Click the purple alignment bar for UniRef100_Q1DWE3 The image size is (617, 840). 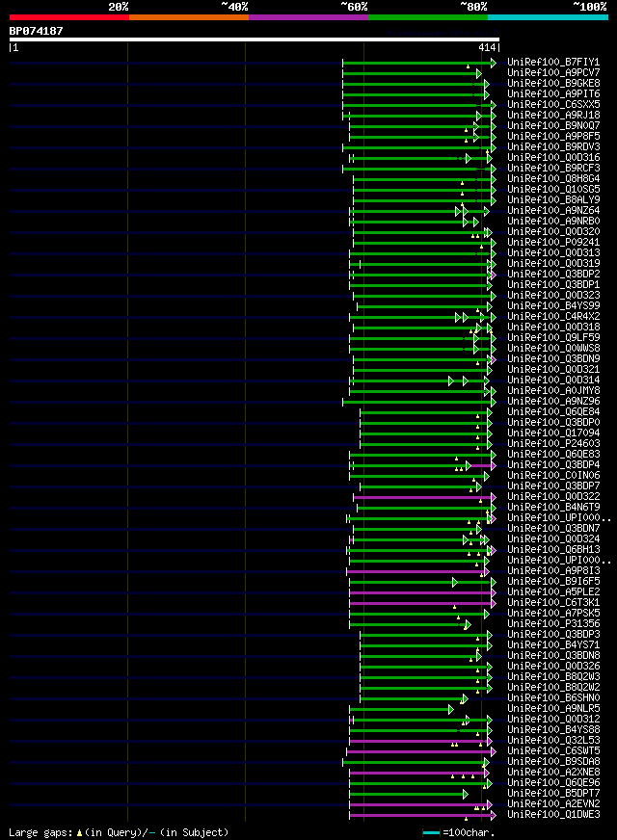coord(422,815)
